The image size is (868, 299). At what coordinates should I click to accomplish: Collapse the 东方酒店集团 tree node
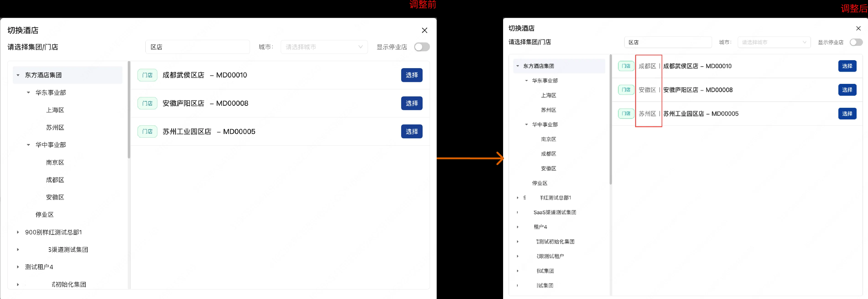pyautogui.click(x=18, y=75)
